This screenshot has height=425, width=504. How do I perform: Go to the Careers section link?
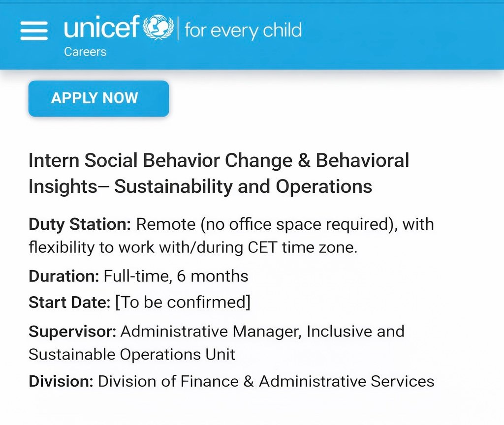[85, 52]
